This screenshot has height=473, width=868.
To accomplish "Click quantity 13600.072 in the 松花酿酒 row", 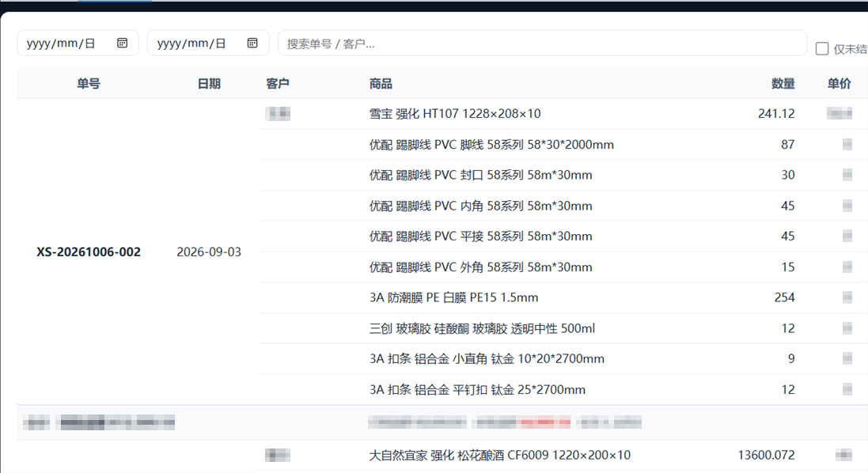I will coord(766,456).
